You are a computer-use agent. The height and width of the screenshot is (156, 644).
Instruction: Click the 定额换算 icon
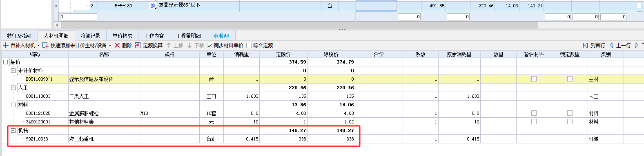(x=138, y=45)
